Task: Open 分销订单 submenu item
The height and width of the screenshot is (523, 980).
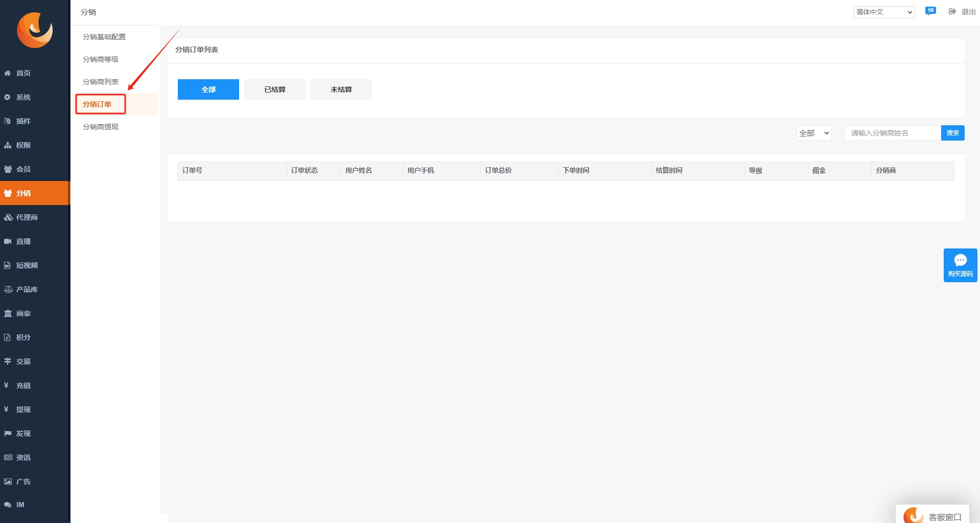Action: (x=97, y=104)
